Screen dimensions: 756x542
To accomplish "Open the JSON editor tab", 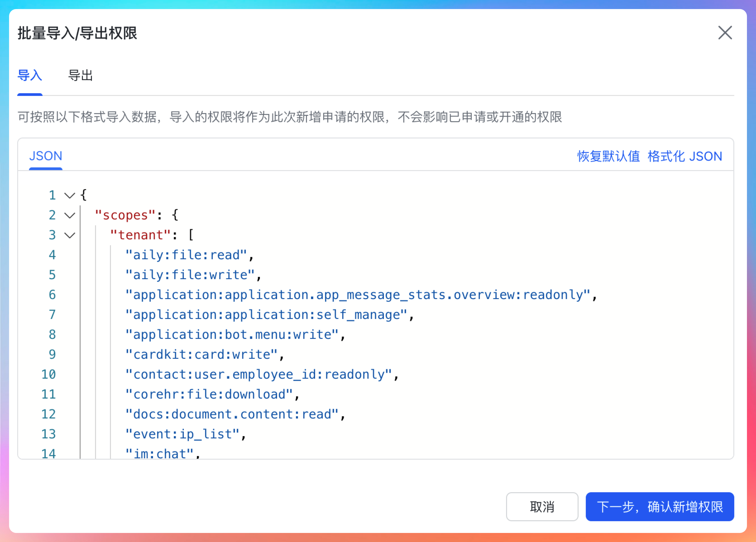I will [x=46, y=156].
